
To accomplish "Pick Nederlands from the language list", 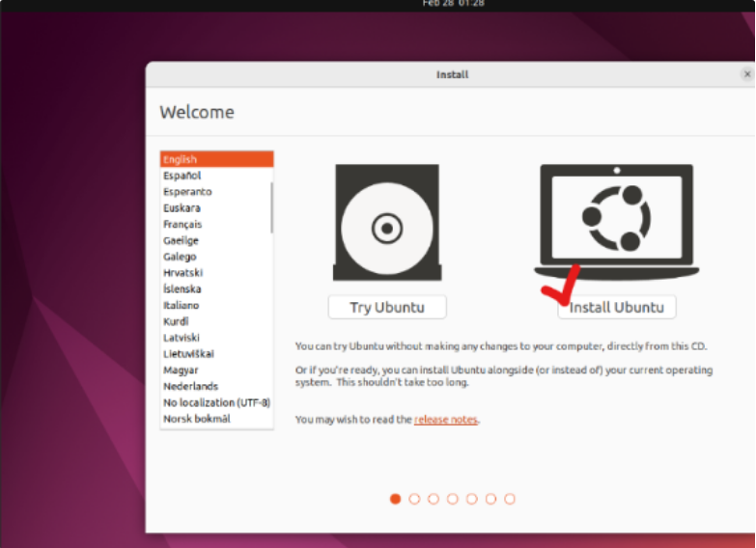I will point(215,387).
